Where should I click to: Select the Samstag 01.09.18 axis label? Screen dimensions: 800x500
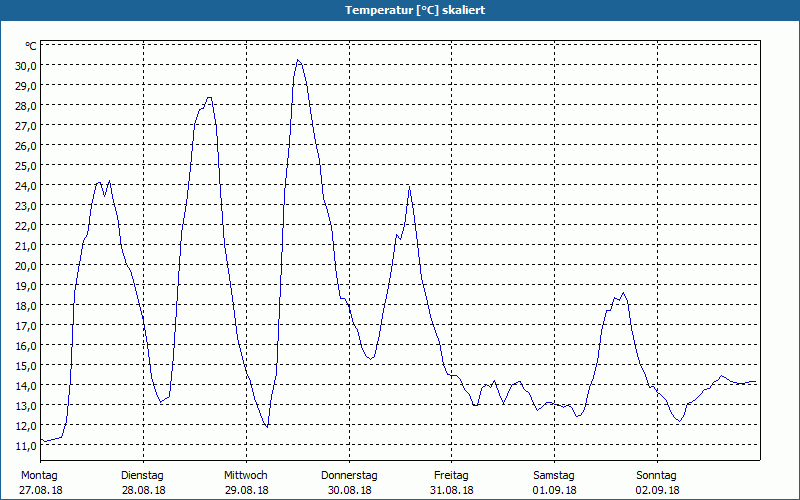(554, 483)
